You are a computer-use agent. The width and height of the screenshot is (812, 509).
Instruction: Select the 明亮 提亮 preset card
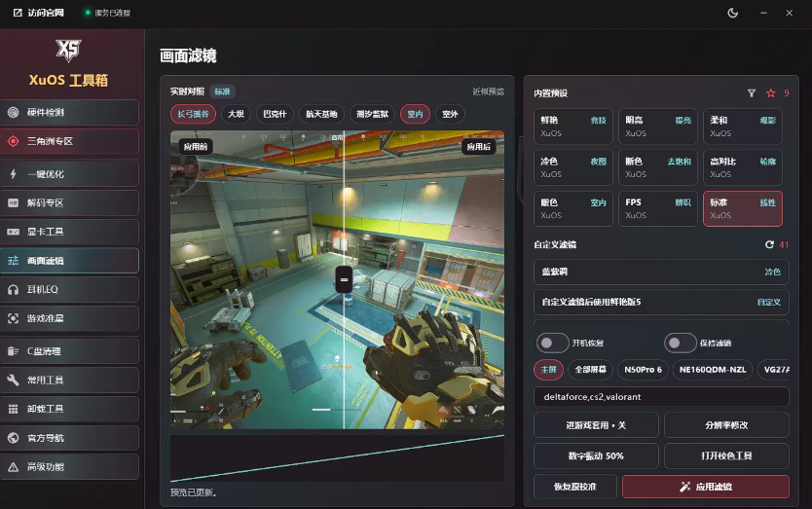657,127
